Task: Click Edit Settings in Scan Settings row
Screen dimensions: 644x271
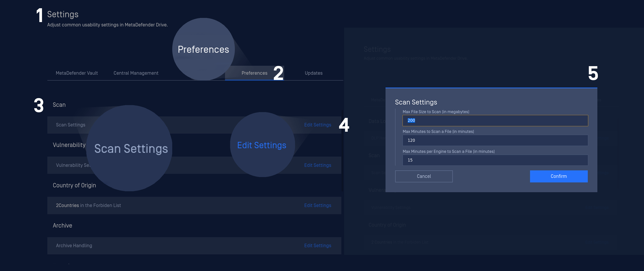Action: point(317,125)
